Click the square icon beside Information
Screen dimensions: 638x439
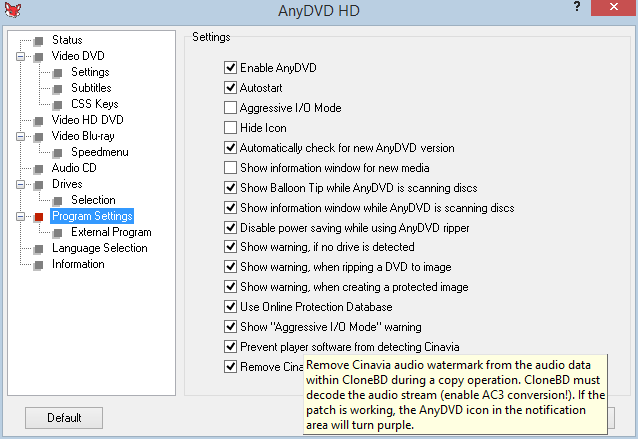tap(39, 265)
